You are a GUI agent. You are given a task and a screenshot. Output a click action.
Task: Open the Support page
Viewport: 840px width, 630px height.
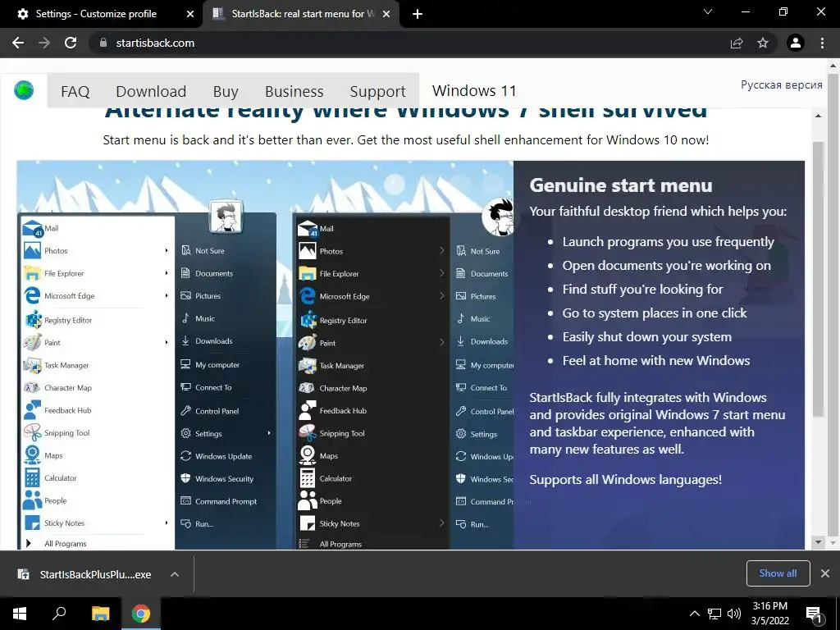(377, 92)
